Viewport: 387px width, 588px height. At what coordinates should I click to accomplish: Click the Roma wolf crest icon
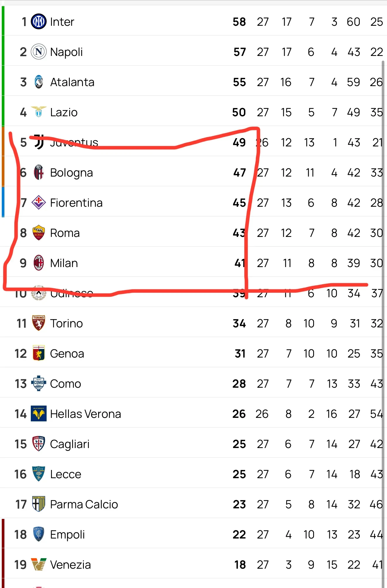tap(38, 233)
